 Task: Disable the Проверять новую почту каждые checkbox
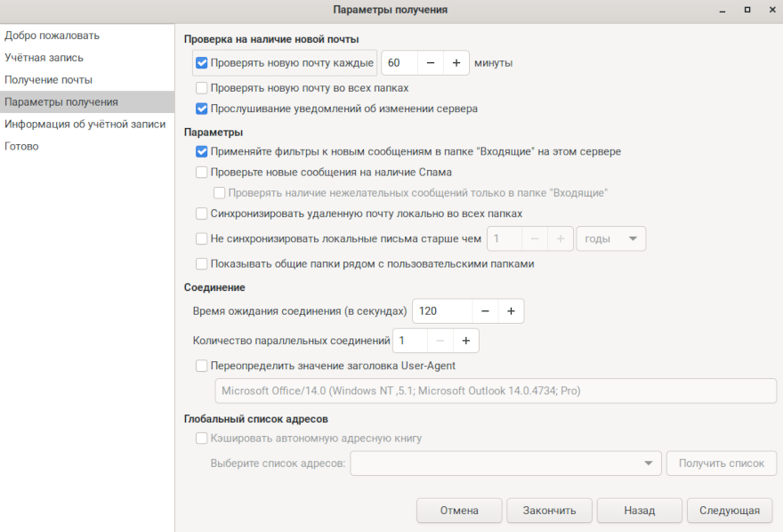pyautogui.click(x=202, y=63)
